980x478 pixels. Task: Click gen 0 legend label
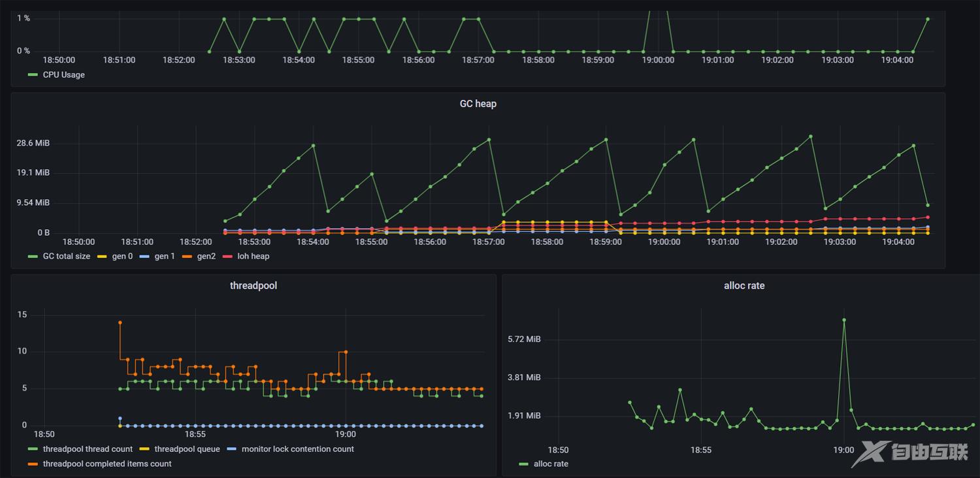[122, 257]
